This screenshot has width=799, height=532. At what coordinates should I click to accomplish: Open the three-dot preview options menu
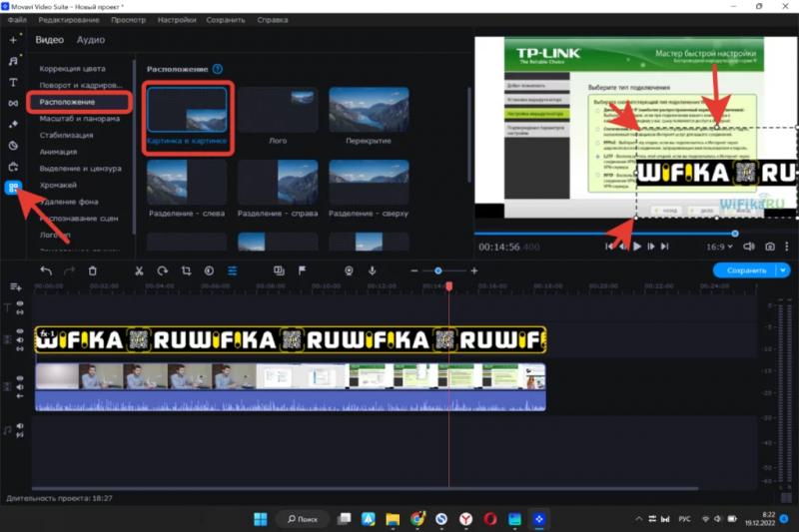tap(789, 247)
